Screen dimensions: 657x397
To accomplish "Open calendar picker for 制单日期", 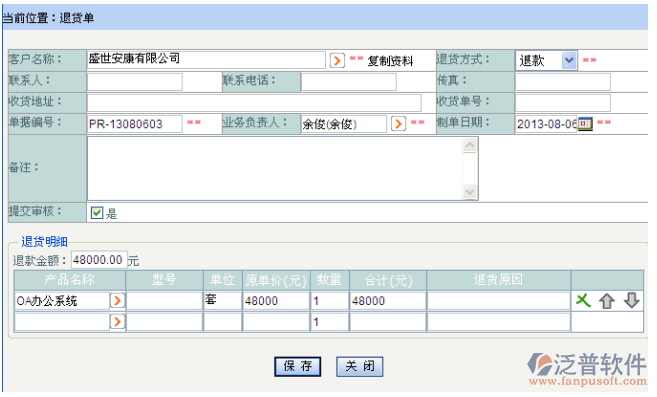I will tap(585, 124).
